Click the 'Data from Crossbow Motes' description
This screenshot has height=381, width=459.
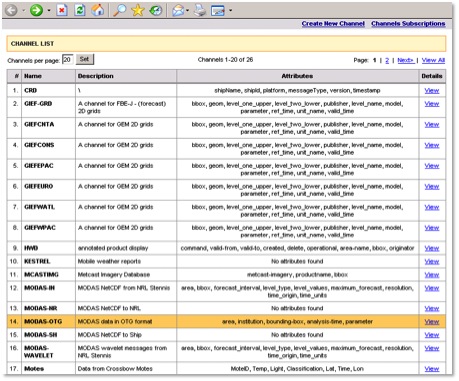(x=115, y=369)
